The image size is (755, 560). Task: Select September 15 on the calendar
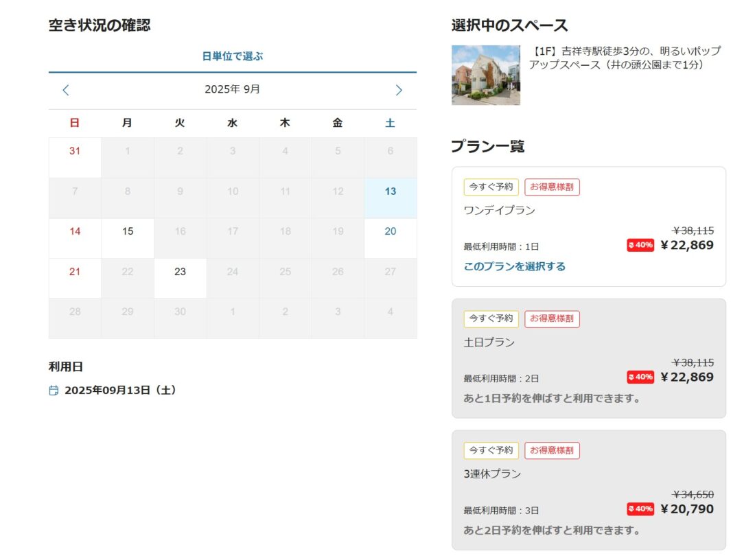click(128, 231)
